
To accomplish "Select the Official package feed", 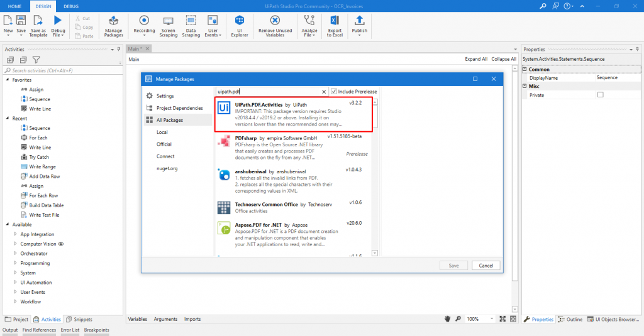I will (x=164, y=144).
